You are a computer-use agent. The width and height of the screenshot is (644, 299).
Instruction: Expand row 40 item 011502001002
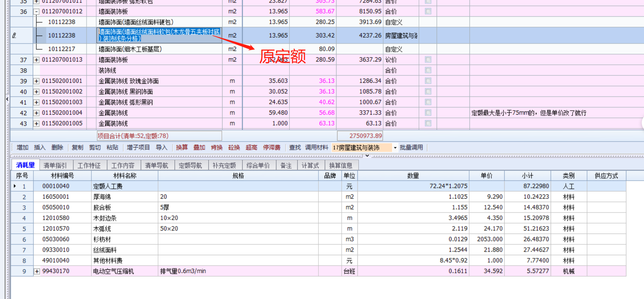coord(36,92)
